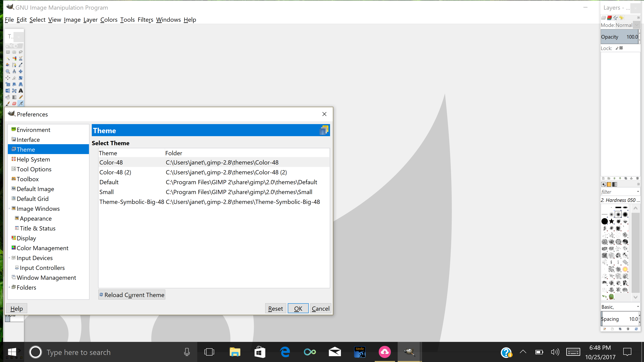The width and height of the screenshot is (644, 362).
Task: Adjust the layer Opacity slider
Action: [619, 37]
